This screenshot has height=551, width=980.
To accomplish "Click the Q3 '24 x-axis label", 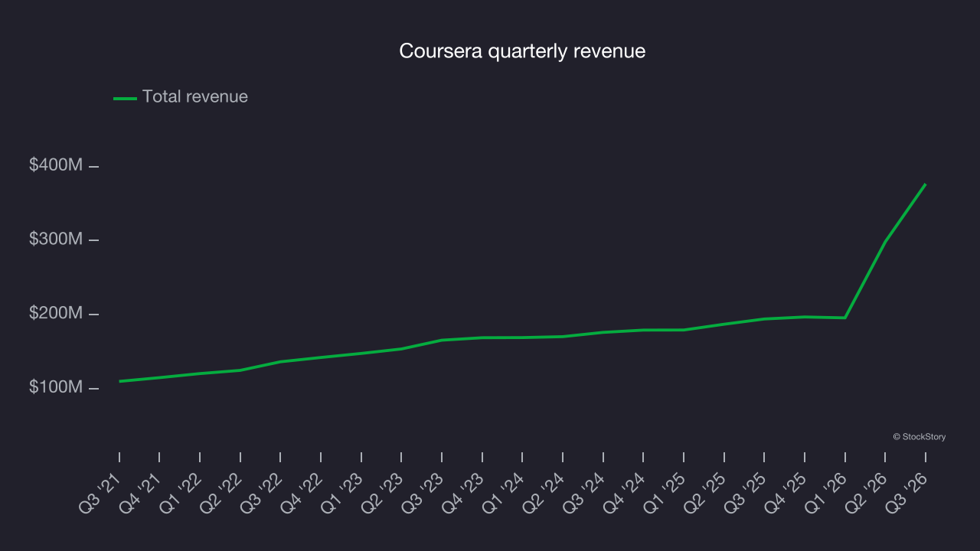I will coord(584,492).
